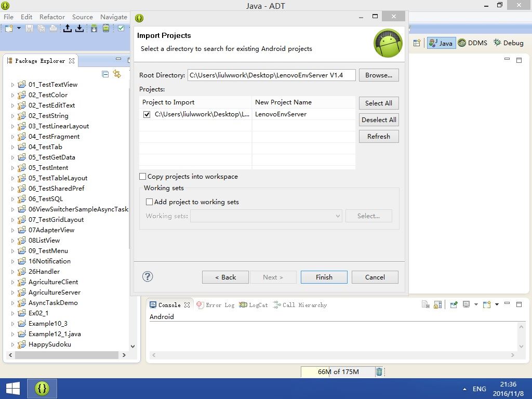
Task: Switch to the Call Hierarchy tab
Action: 300,304
